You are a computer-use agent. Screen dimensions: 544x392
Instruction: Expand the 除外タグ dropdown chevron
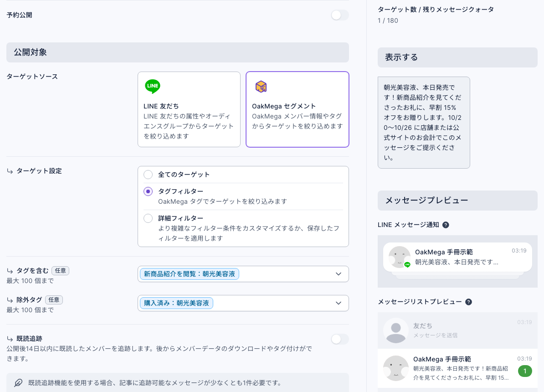click(x=339, y=303)
